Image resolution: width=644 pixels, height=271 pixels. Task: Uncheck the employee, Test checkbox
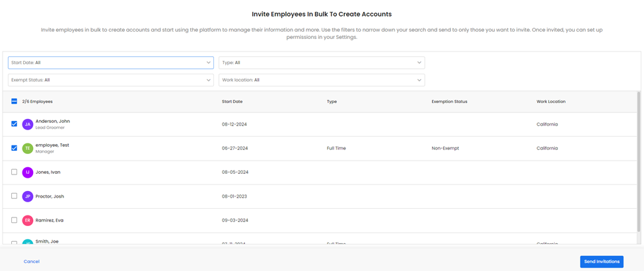coord(14,148)
